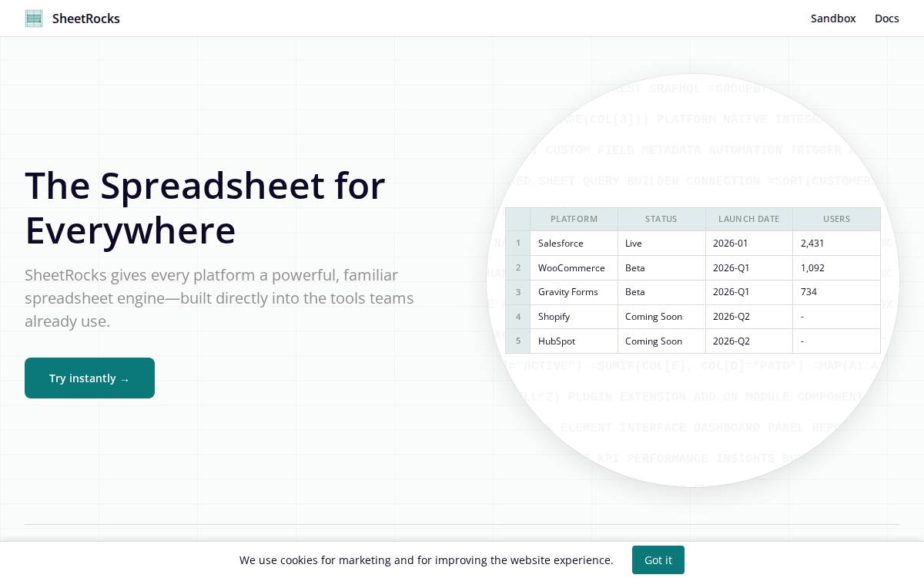This screenshot has height=578, width=924.
Task: Select Coming Soon status for HubSpot
Action: pyautogui.click(x=661, y=341)
